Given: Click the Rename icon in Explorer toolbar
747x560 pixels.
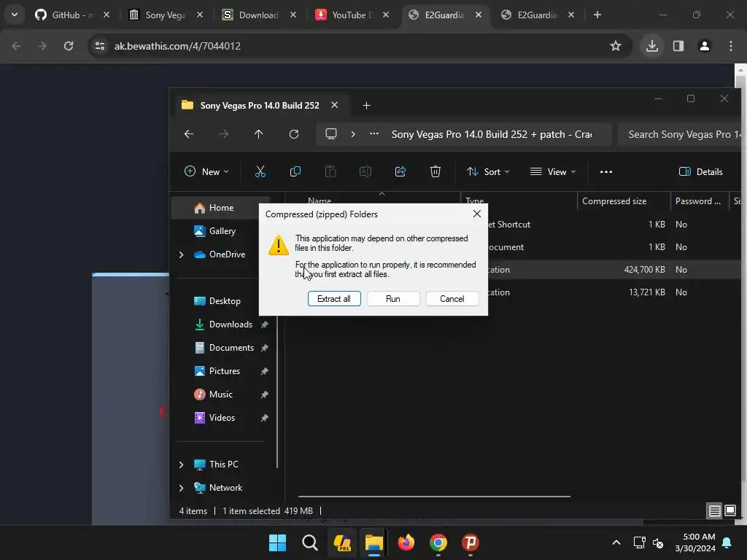Looking at the screenshot, I should [x=365, y=171].
